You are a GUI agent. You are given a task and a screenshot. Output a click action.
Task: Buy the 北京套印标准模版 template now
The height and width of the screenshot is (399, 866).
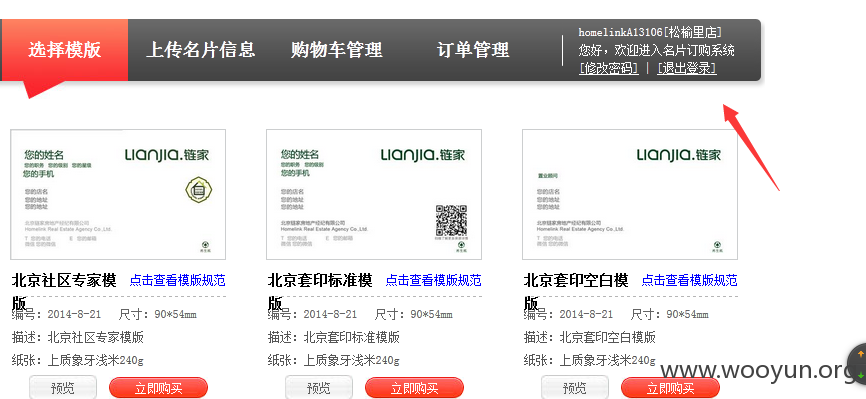(414, 388)
